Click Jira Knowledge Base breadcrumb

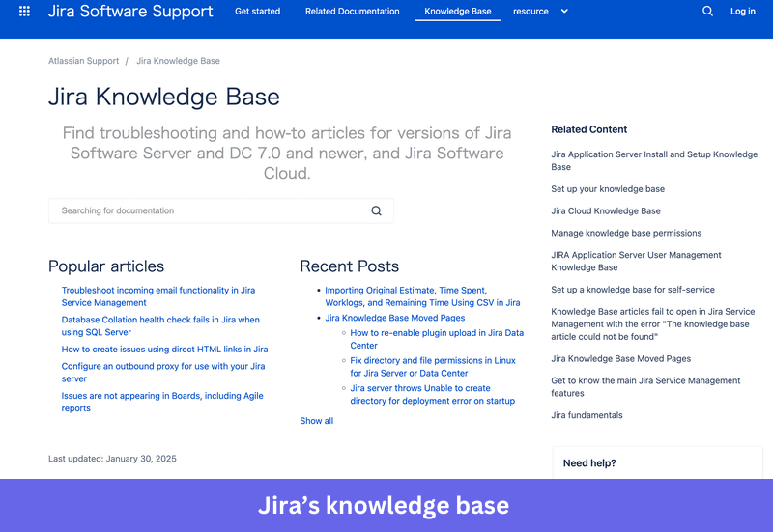178,61
